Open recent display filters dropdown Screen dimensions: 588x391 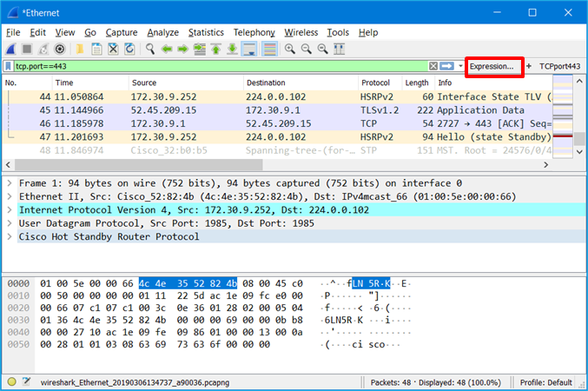[x=460, y=66]
